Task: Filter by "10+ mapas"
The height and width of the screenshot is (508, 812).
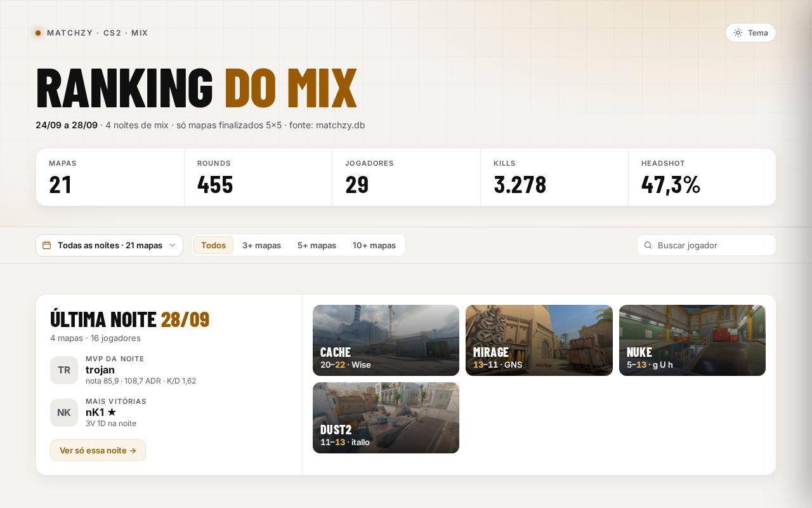Action: click(374, 245)
